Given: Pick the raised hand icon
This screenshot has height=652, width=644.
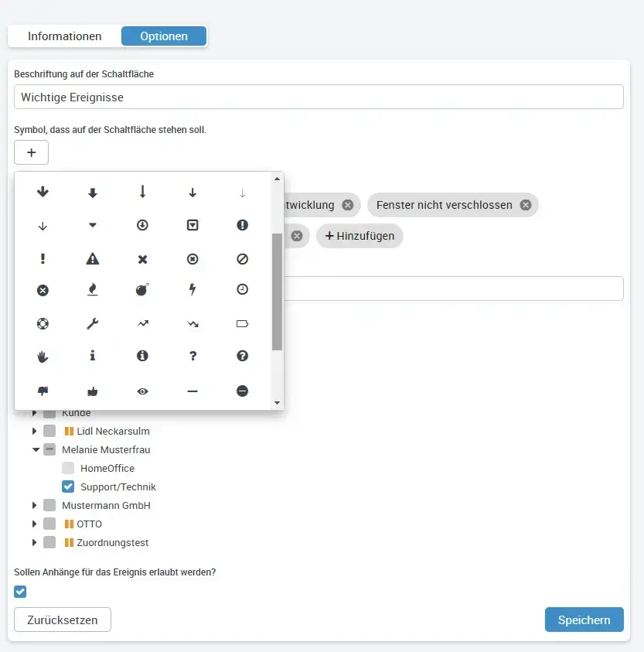Looking at the screenshot, I should 43,356.
